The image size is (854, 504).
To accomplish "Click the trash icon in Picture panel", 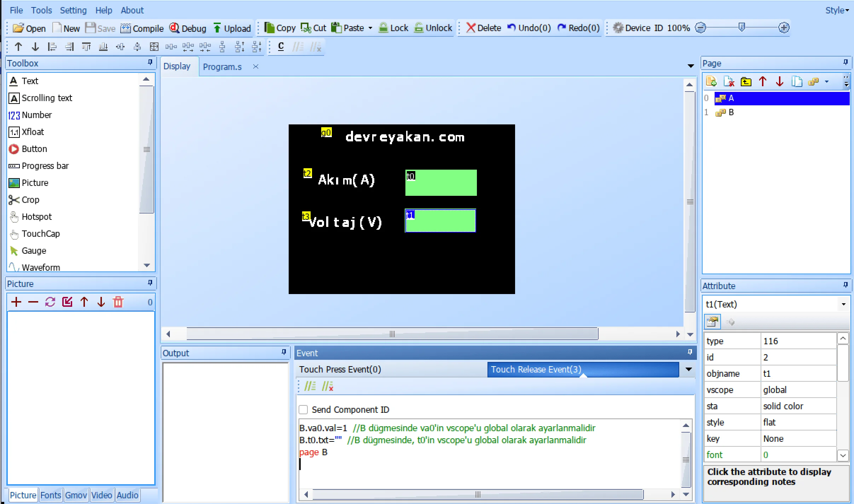I will pos(118,302).
